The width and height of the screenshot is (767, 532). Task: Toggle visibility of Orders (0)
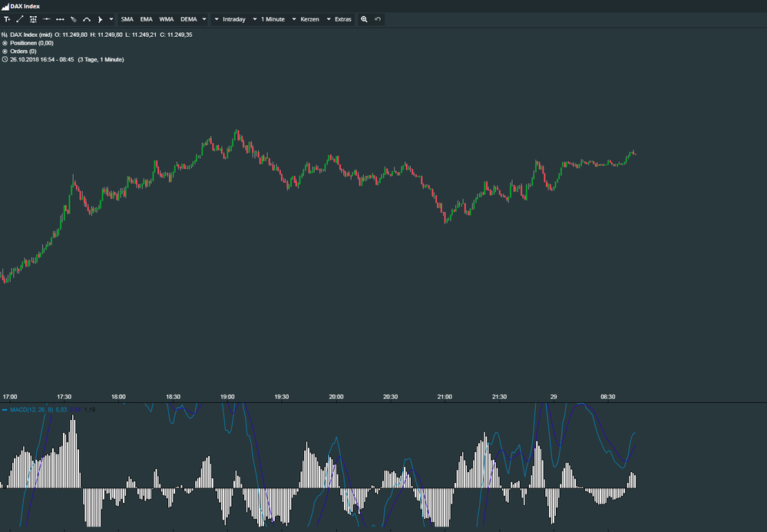[6, 51]
